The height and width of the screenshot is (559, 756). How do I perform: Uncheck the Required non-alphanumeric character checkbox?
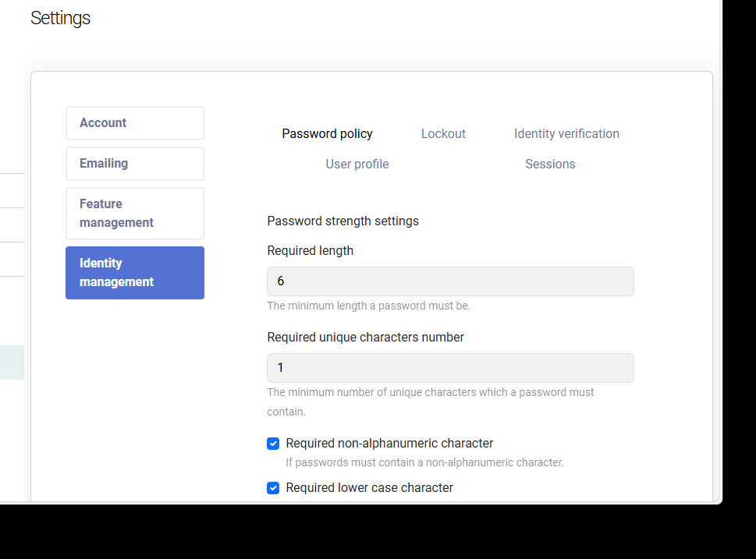[273, 444]
